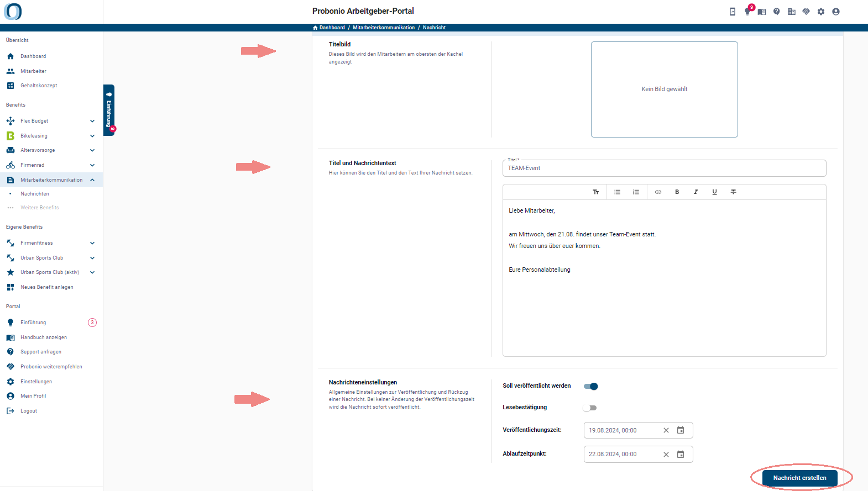This screenshot has height=491, width=868.
Task: Toggle bold formatting in the editor
Action: coord(677,192)
